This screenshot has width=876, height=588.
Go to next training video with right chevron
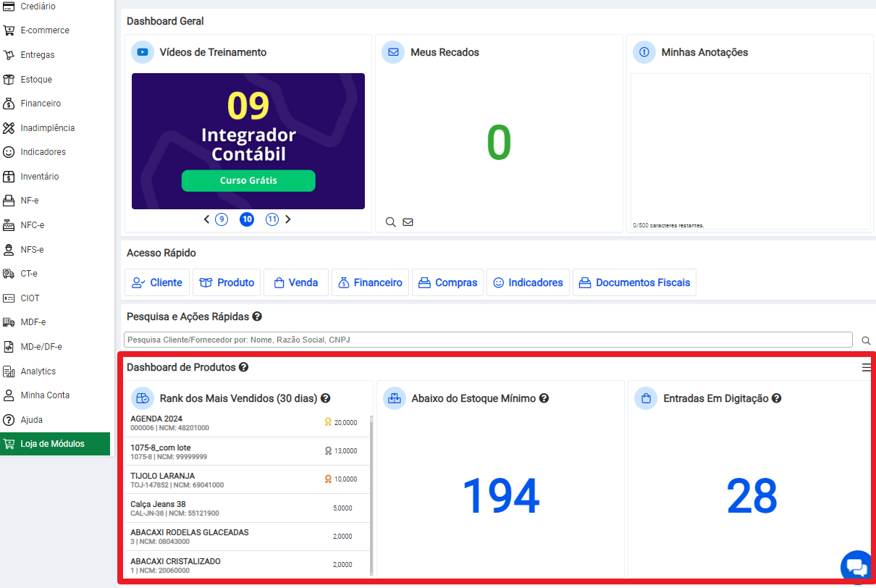point(287,219)
